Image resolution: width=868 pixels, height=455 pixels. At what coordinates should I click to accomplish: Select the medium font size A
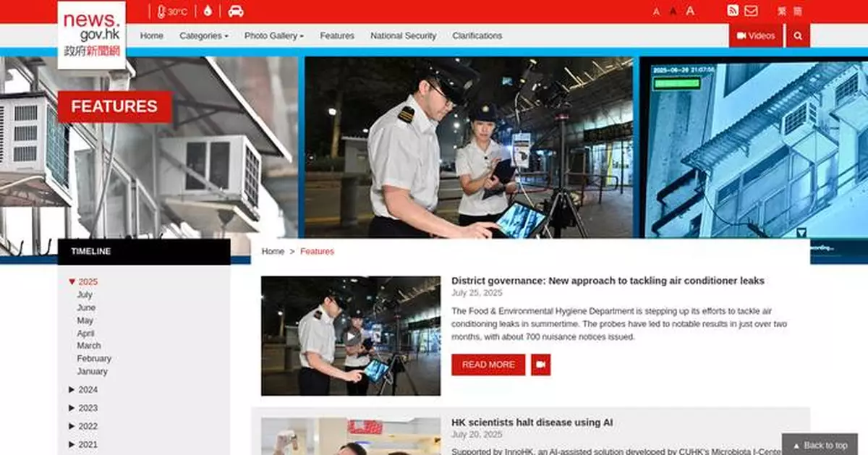point(673,12)
